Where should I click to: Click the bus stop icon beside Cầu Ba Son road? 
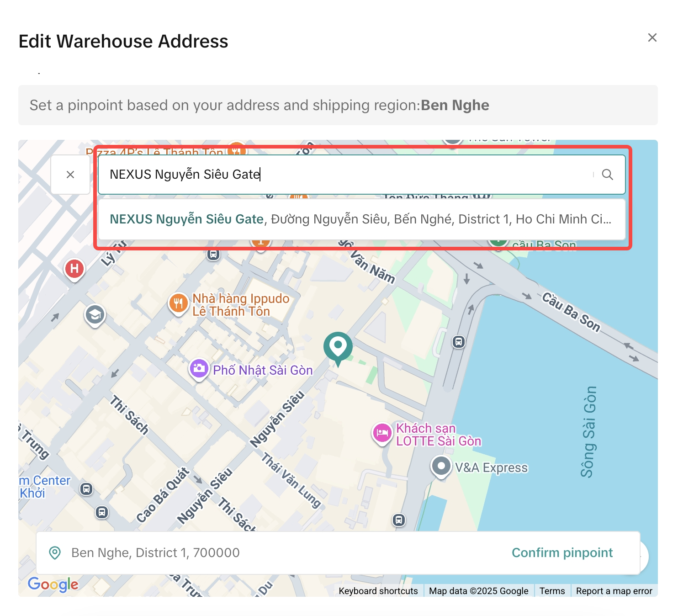[x=459, y=342]
